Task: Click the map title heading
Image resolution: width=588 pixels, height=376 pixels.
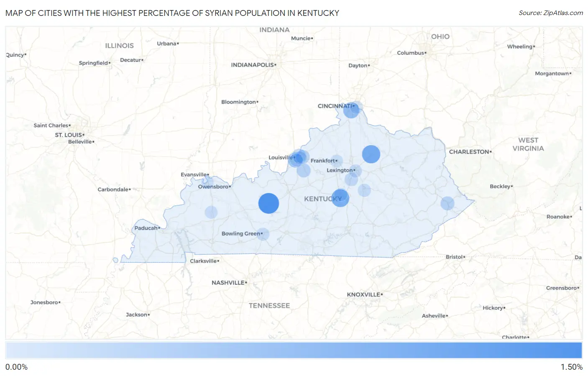Action: click(172, 13)
